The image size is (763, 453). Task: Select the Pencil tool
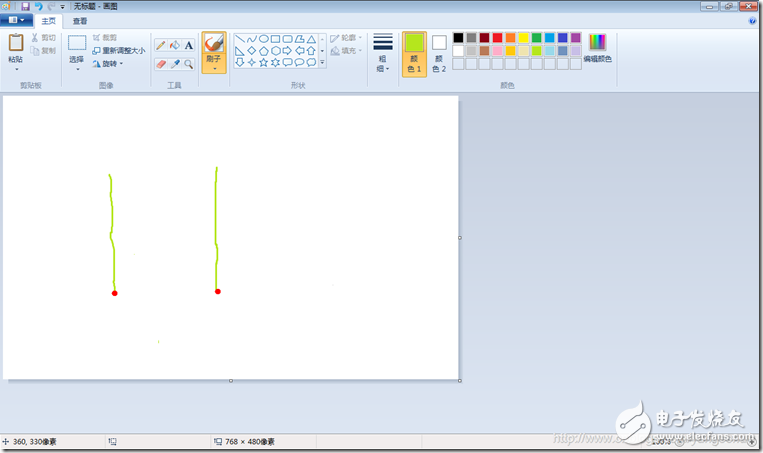(x=161, y=45)
